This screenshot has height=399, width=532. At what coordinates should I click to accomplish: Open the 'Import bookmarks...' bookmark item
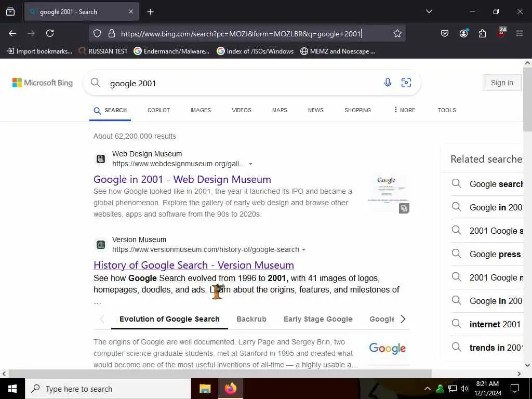coord(39,51)
